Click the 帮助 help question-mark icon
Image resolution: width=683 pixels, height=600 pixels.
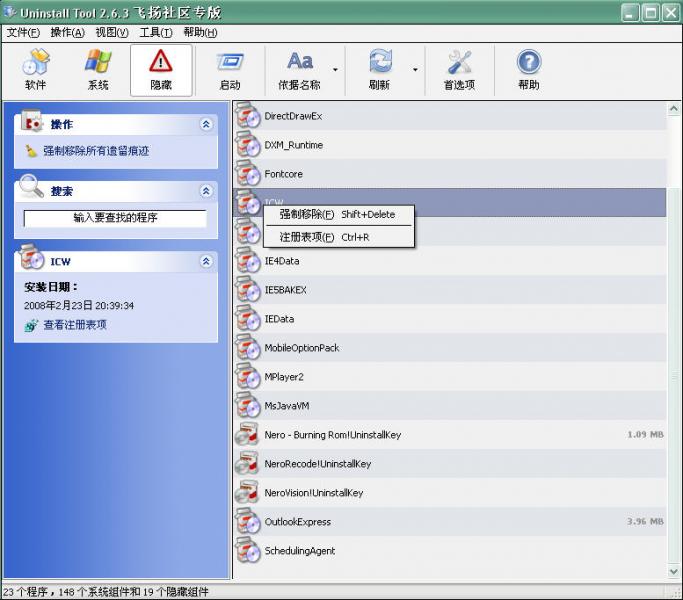[529, 61]
